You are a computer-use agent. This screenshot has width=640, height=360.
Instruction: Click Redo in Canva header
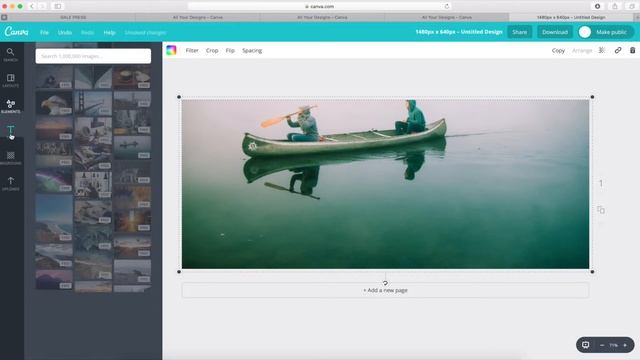click(87, 32)
